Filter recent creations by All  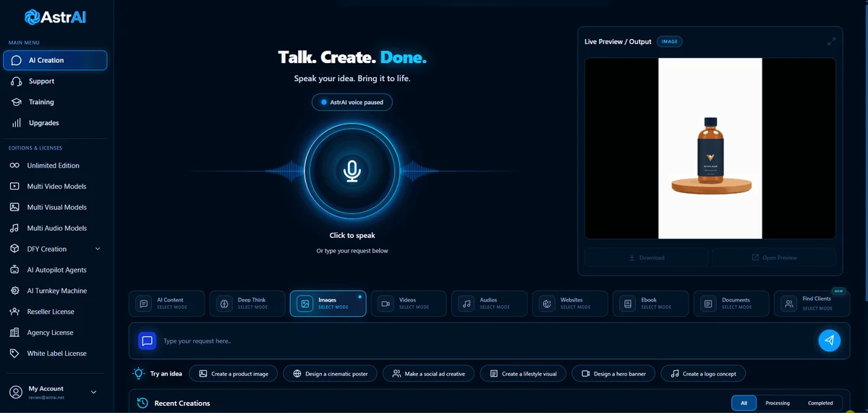click(x=744, y=403)
